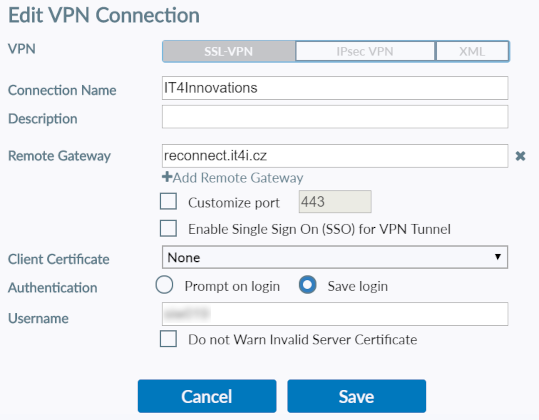Select the SSL-VPN tab

(x=229, y=52)
